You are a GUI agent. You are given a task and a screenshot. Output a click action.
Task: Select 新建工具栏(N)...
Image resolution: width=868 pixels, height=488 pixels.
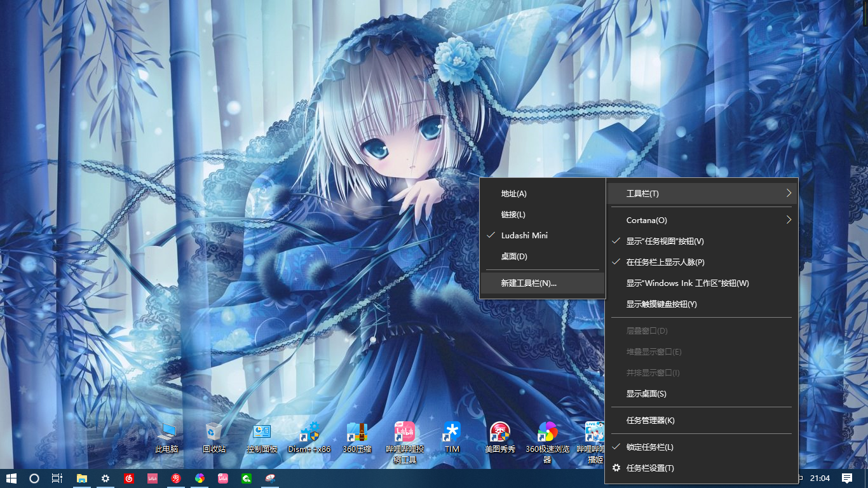(x=543, y=283)
